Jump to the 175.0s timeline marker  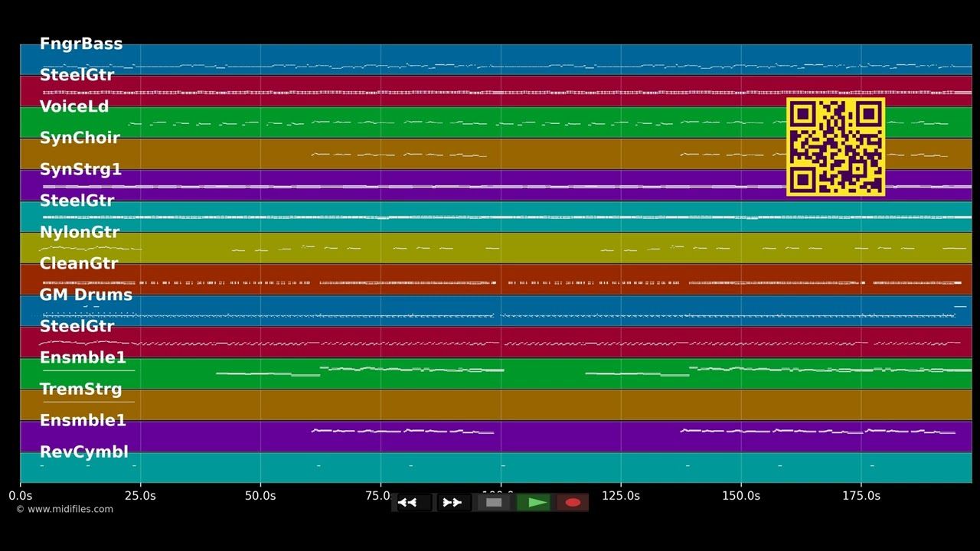click(861, 496)
